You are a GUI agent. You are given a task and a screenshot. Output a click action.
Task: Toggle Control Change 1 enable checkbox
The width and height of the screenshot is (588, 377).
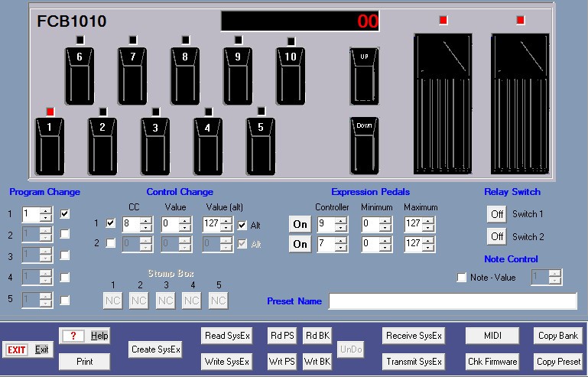click(111, 223)
